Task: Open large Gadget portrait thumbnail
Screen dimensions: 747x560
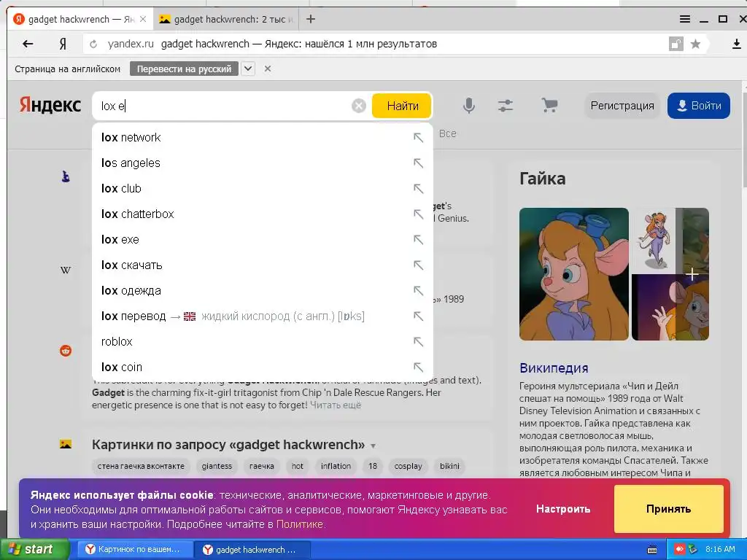Action: 574,274
